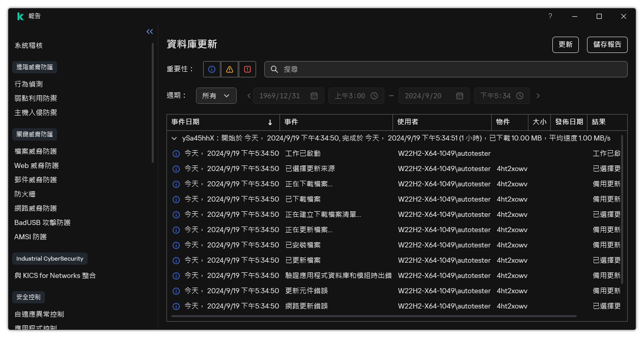Screen dimensions: 644x338
Task: Click the 儲存報告 button
Action: click(x=607, y=44)
